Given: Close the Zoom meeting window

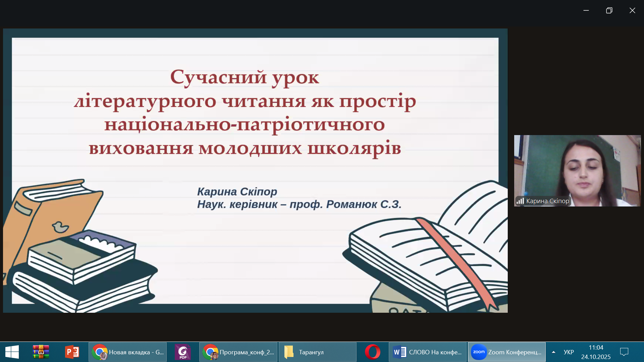Looking at the screenshot, I should (632, 10).
